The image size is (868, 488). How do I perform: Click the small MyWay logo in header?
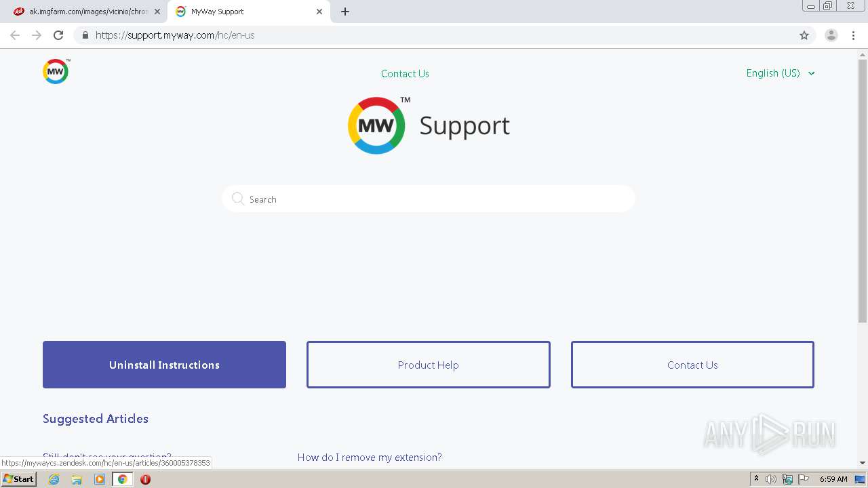(56, 71)
